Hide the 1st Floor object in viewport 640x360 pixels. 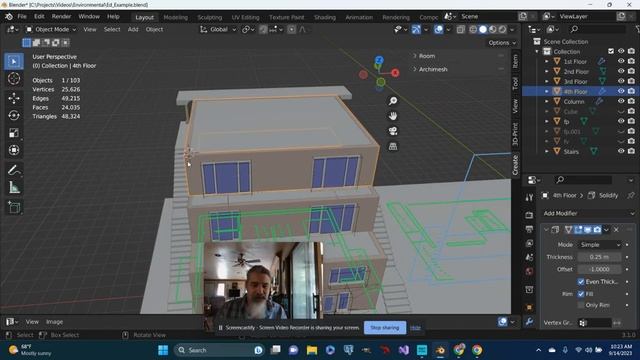pyautogui.click(x=621, y=61)
